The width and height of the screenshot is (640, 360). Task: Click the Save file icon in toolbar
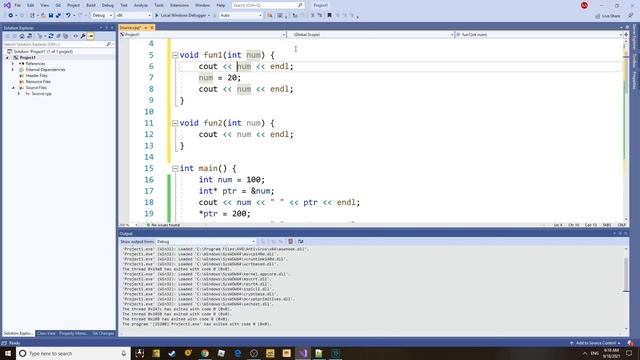click(x=51, y=16)
